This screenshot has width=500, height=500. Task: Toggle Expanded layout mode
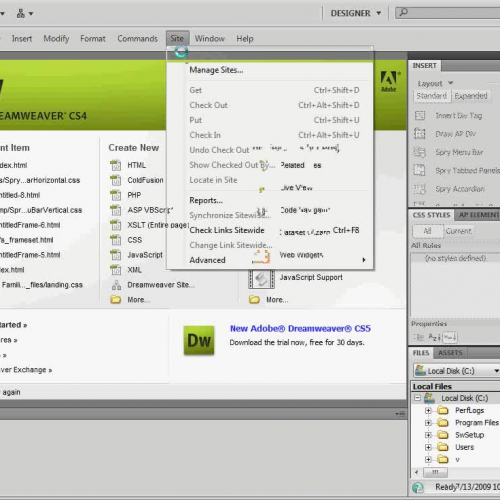[x=471, y=96]
